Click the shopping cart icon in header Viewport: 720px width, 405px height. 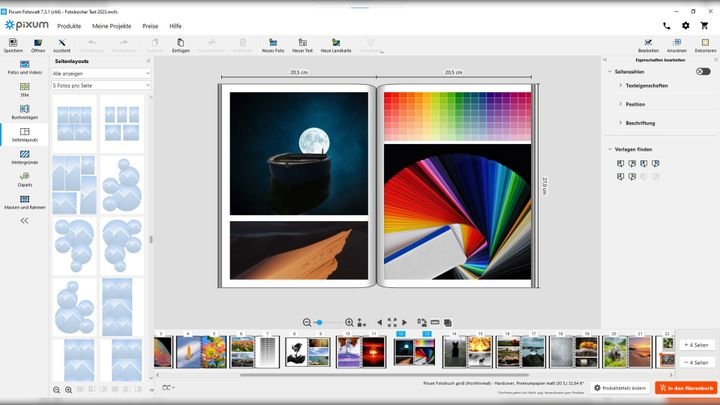pyautogui.click(x=704, y=25)
